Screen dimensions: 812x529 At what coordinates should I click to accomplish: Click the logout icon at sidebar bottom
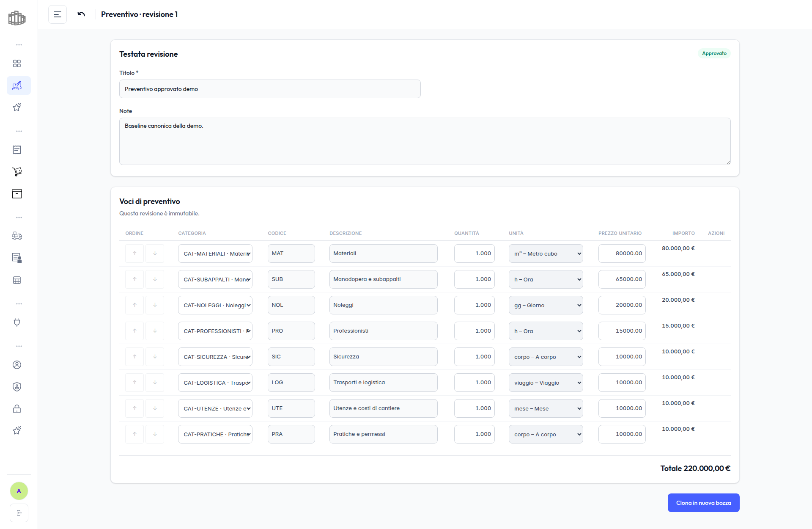pos(19,513)
